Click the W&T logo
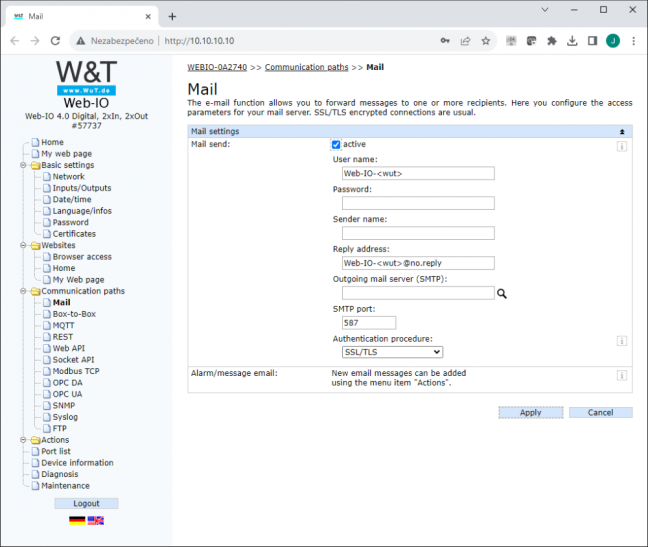 [x=86, y=77]
